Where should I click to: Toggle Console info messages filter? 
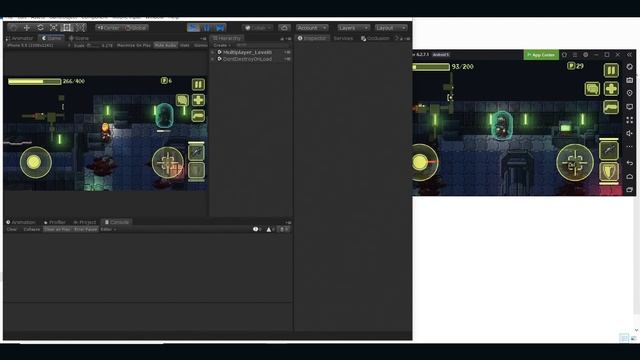tap(257, 229)
